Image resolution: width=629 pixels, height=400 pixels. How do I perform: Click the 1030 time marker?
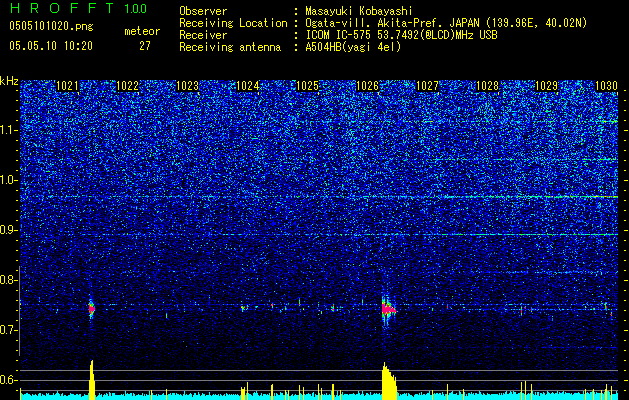point(606,86)
